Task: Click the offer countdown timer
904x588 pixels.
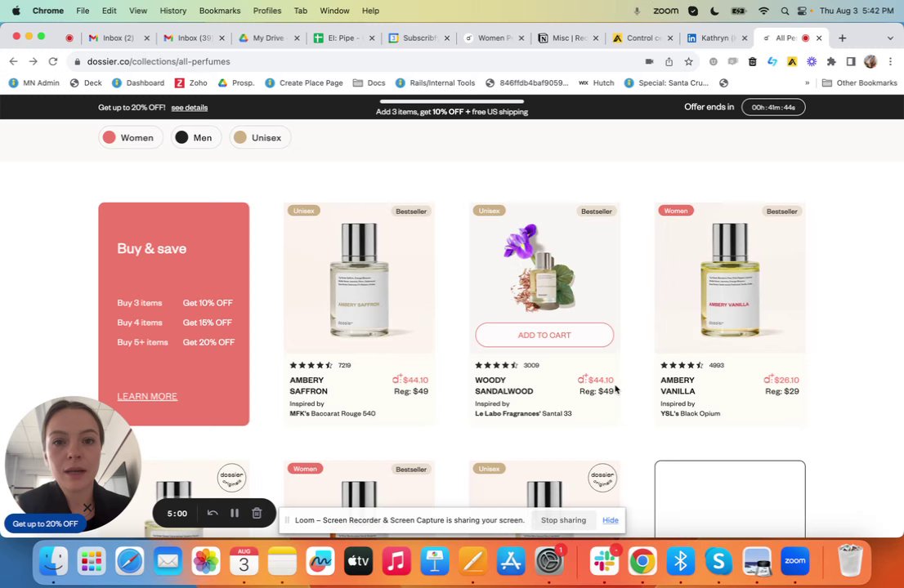Action: coord(773,107)
